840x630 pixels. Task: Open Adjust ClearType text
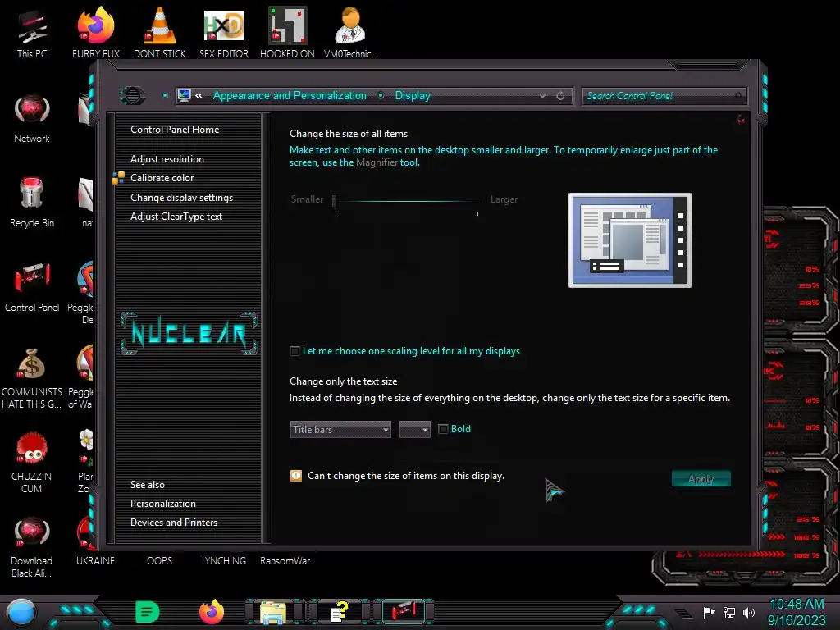pyautogui.click(x=176, y=216)
